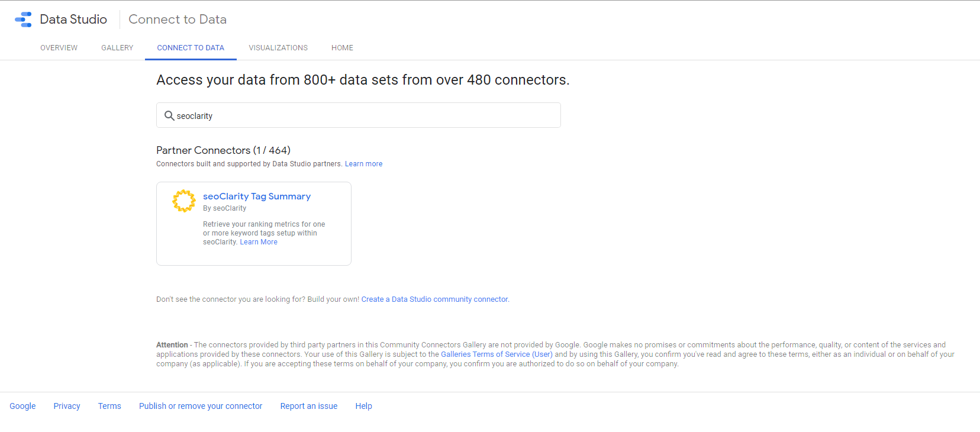Click Learn more beside Partner Connectors description

pyautogui.click(x=363, y=164)
